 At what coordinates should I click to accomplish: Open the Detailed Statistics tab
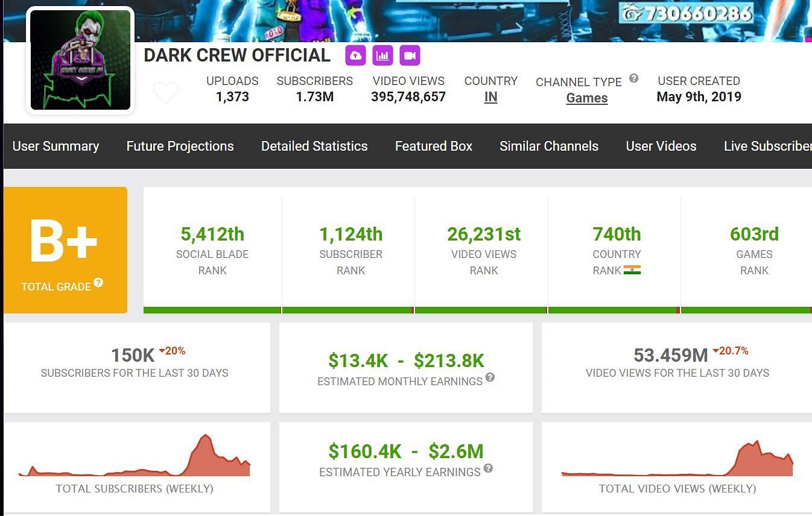coord(314,146)
